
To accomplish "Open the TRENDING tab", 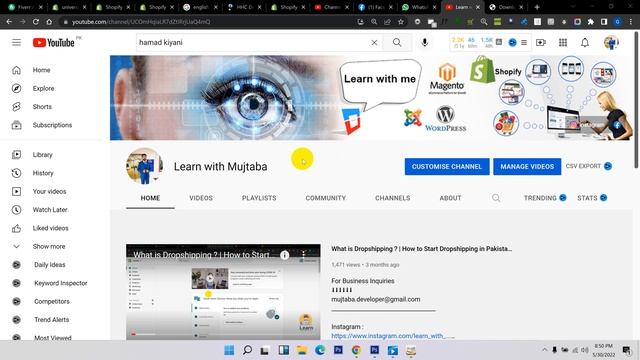I will (x=545, y=198).
